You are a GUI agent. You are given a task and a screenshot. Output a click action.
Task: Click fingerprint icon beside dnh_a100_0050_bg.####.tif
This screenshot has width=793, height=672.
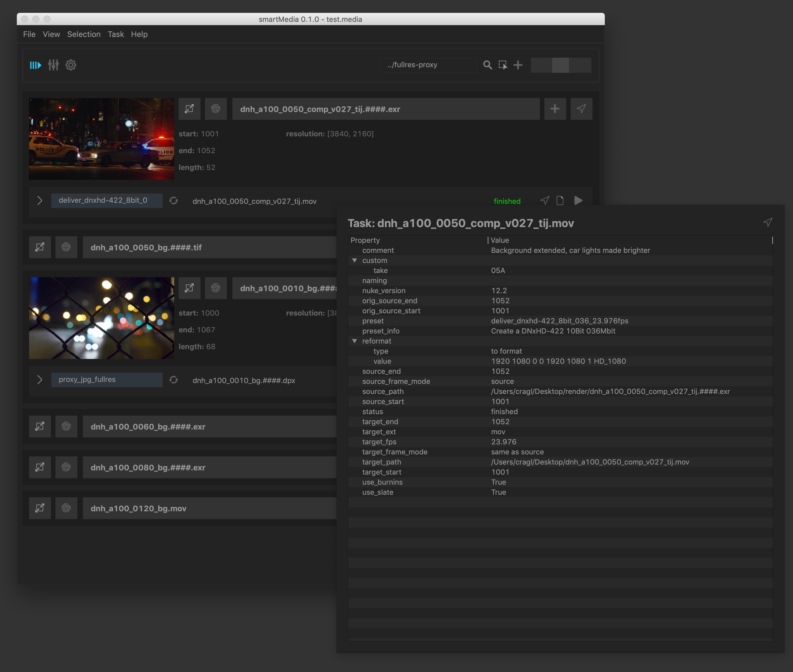pos(66,247)
